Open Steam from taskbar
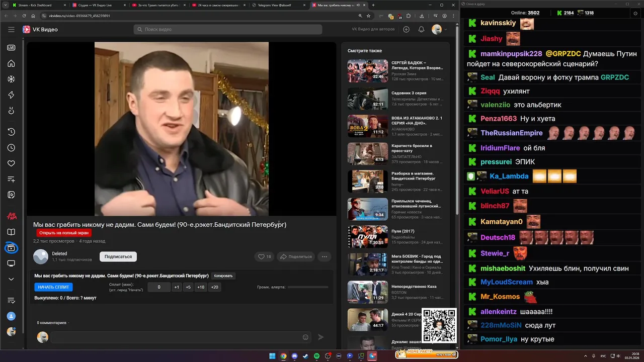Image resolution: width=644 pixels, height=362 pixels. coord(305,356)
